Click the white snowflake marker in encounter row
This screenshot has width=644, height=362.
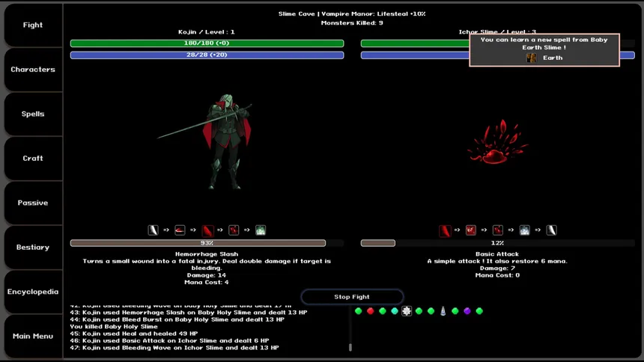click(x=407, y=311)
